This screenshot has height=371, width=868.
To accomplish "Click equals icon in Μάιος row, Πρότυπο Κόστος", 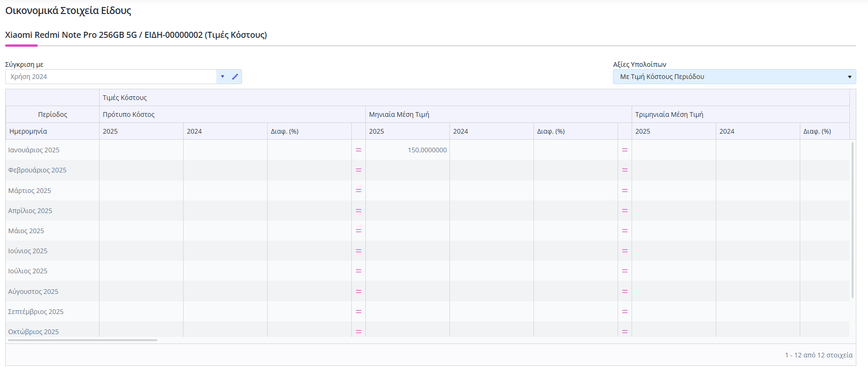I will click(358, 231).
